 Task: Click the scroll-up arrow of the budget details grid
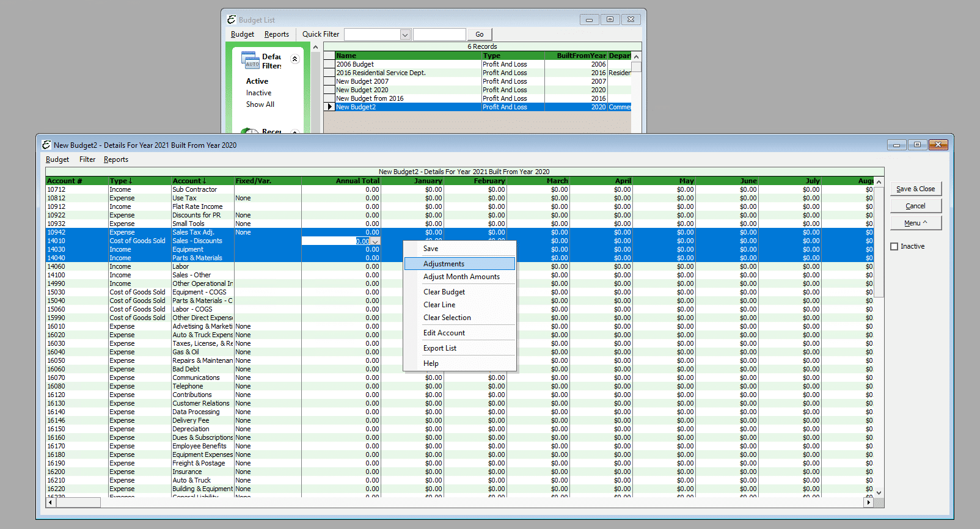[x=879, y=182]
